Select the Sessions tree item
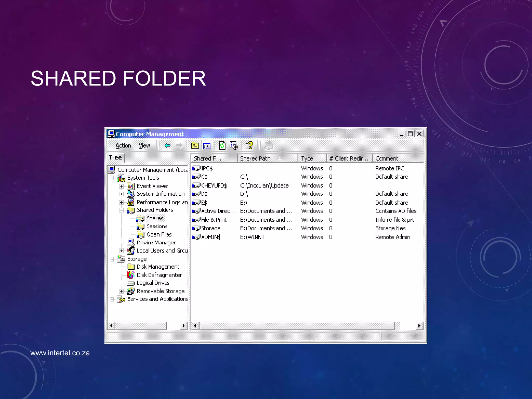This screenshot has width=532, height=399. click(157, 227)
